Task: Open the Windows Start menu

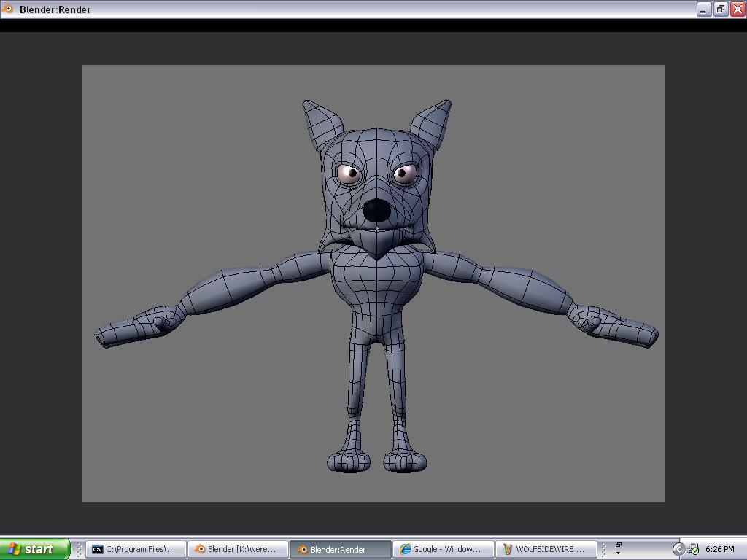Action: (x=35, y=549)
